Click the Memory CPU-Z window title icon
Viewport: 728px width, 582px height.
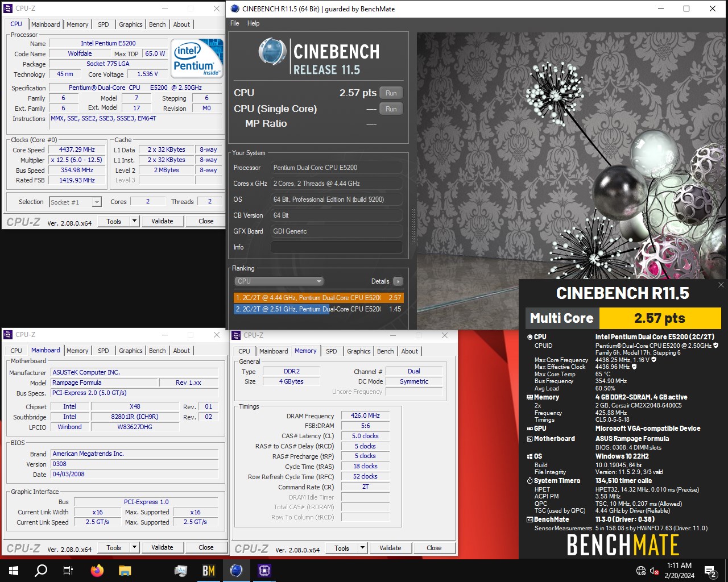pyautogui.click(x=236, y=335)
